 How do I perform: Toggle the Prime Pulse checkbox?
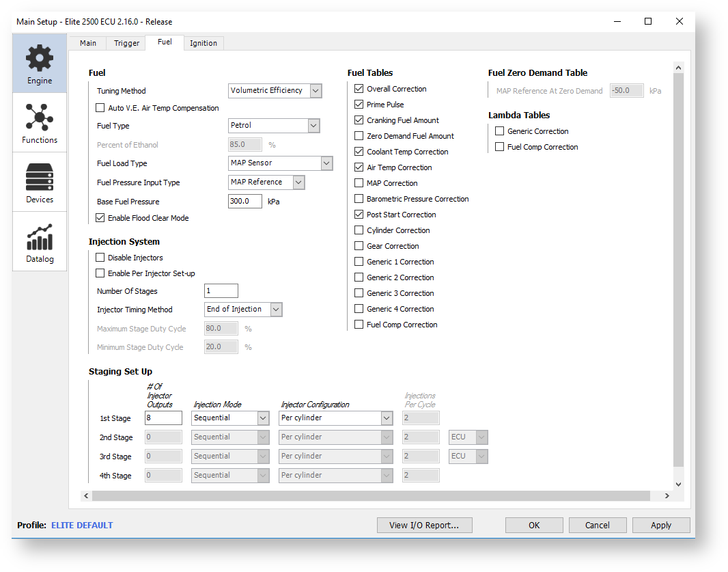(x=359, y=105)
